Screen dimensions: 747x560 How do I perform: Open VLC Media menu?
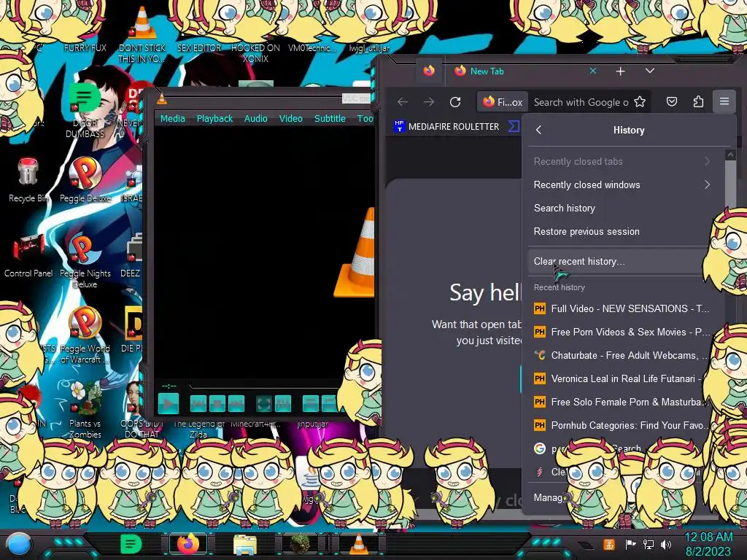pos(172,119)
